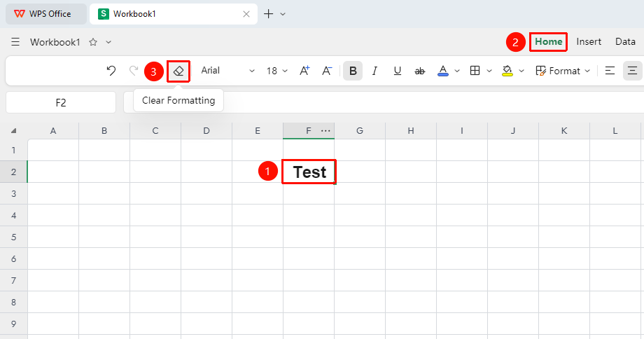644x339 pixels.
Task: Click the select-all corner triangle
Action: click(x=13, y=131)
